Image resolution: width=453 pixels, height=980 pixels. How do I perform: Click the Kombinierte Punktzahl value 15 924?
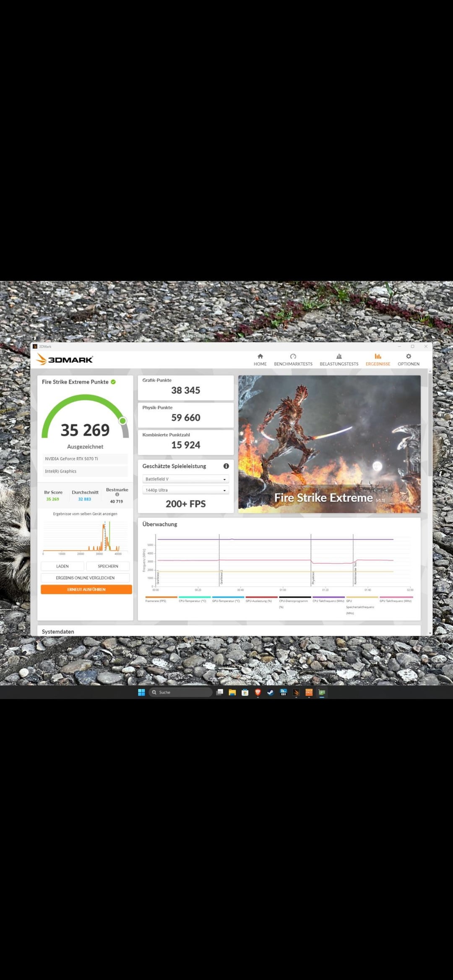(x=186, y=445)
